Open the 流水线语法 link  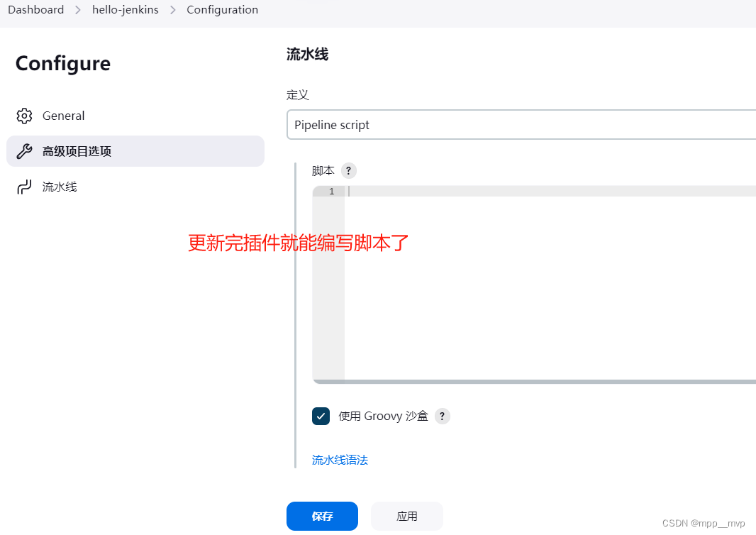click(x=340, y=460)
